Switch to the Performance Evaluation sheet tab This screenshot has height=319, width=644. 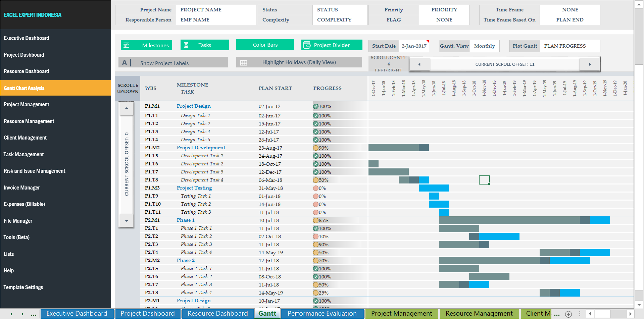tap(322, 314)
